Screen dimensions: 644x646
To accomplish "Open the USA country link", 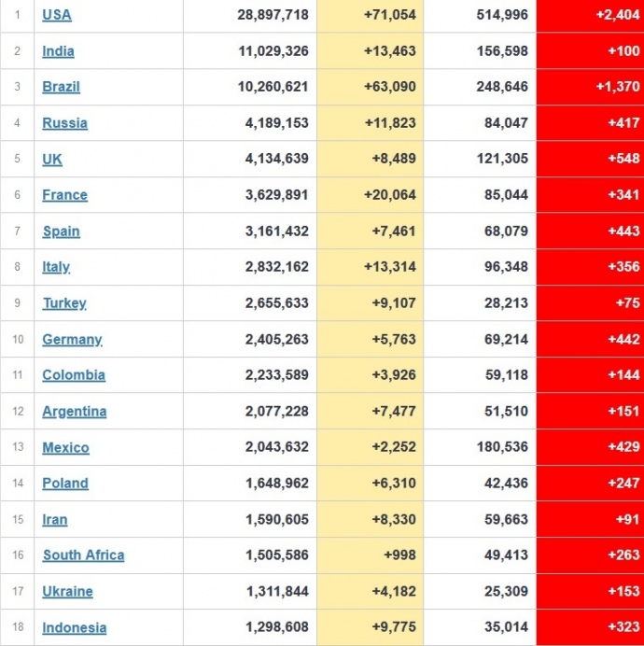I will [x=57, y=15].
